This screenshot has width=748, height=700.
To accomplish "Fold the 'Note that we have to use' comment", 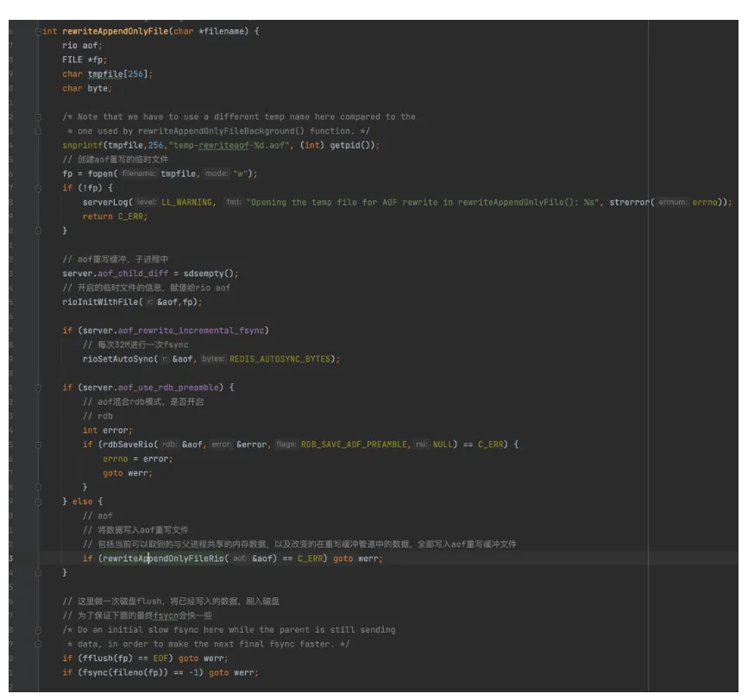I will (38, 117).
